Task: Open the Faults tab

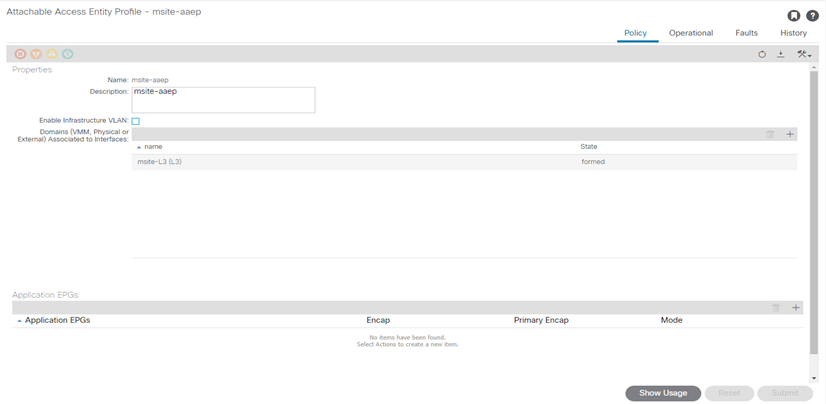Action: pyautogui.click(x=746, y=33)
